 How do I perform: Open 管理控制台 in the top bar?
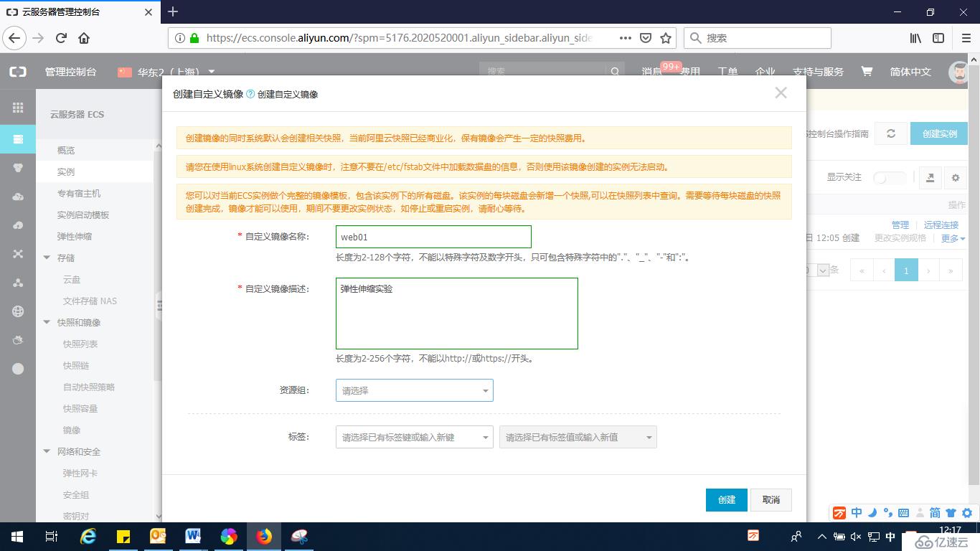click(x=70, y=72)
